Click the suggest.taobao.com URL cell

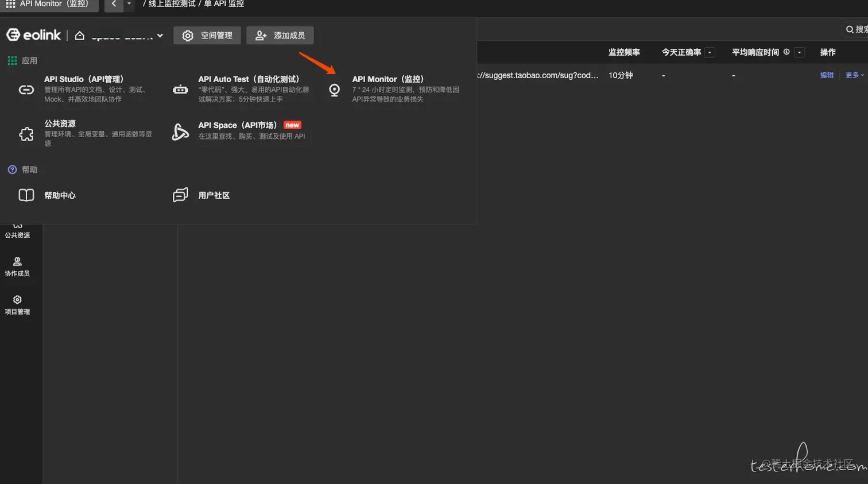point(538,75)
